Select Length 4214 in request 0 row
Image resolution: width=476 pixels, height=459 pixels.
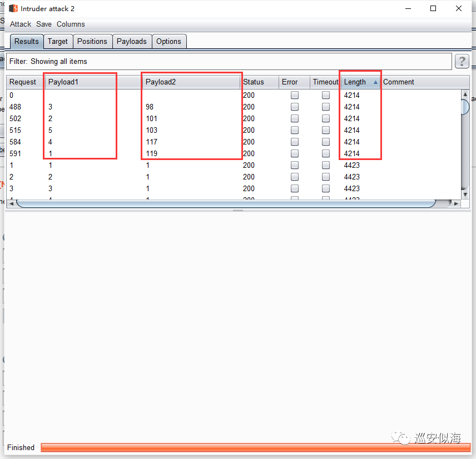point(351,95)
